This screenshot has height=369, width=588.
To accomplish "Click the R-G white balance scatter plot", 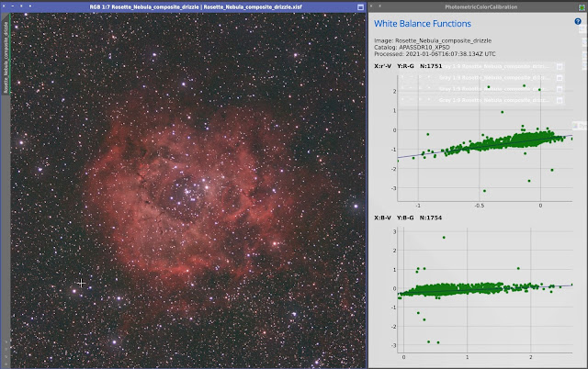I will (x=484, y=138).
